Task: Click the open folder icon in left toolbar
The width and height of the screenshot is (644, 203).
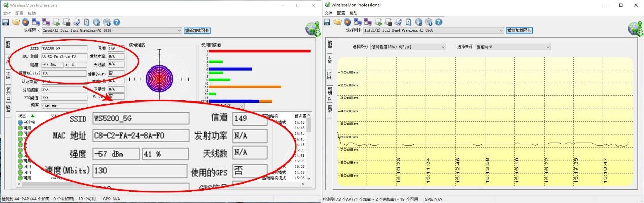Action: [x=16, y=22]
